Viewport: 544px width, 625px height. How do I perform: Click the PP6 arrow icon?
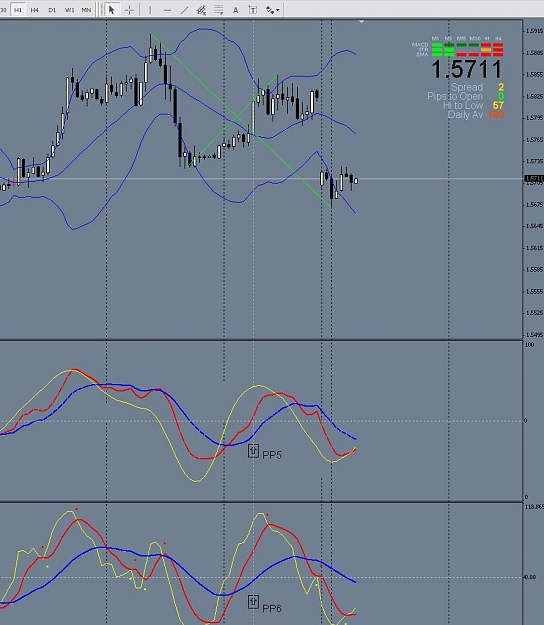(x=253, y=602)
